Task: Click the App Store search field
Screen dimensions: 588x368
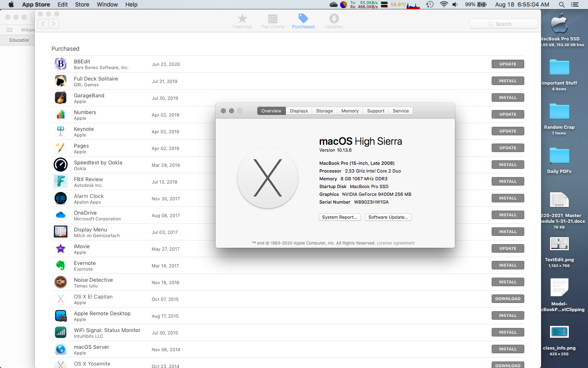Action: 504,24
